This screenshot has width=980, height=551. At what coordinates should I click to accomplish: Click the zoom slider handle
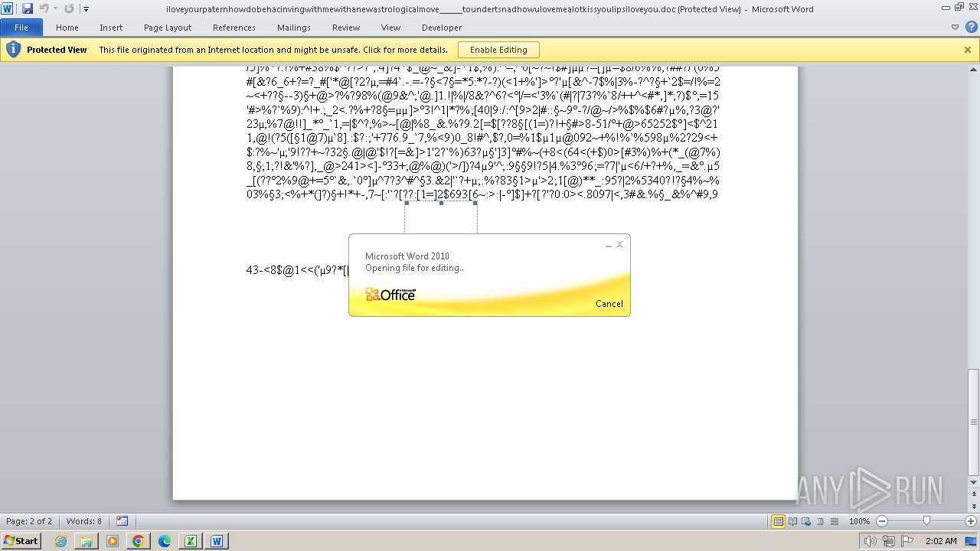click(x=926, y=521)
